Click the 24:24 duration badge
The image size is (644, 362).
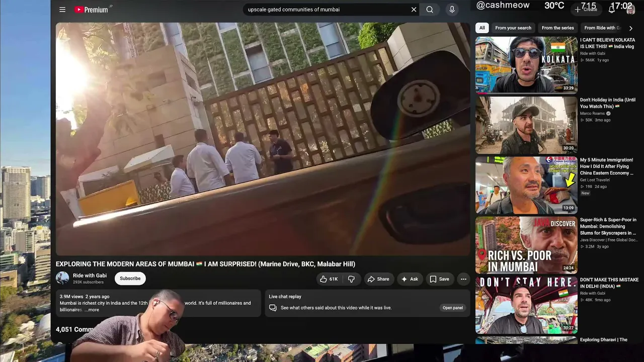[x=568, y=268]
